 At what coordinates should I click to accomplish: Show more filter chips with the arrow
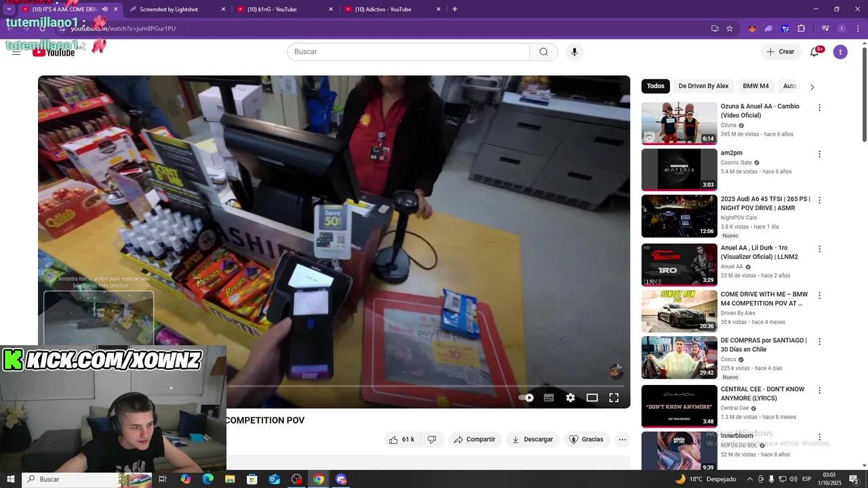coord(812,87)
